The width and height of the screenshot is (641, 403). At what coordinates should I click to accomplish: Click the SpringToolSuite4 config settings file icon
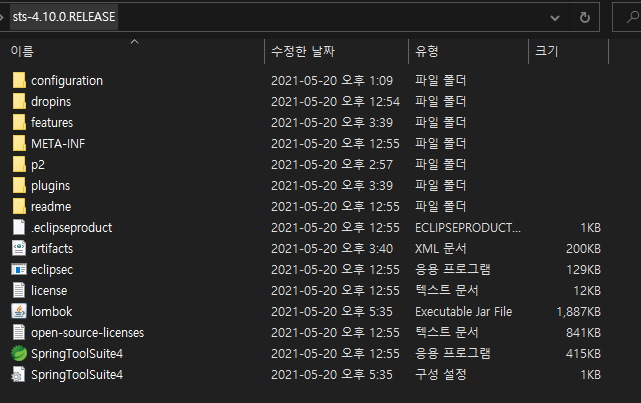[18, 375]
